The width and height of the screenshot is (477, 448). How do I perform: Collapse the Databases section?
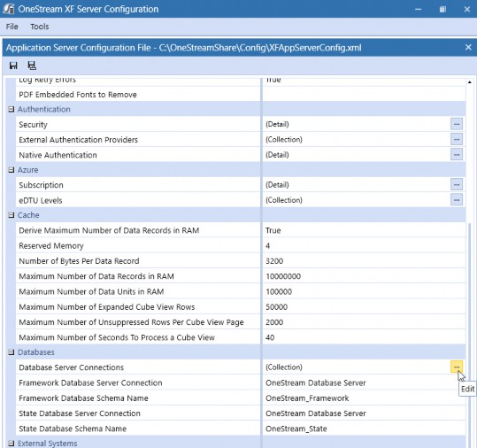point(12,352)
